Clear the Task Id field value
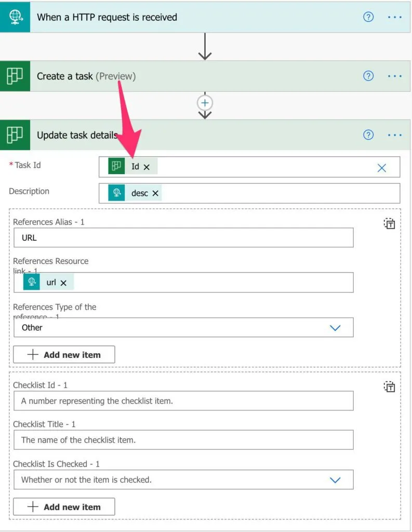 [381, 167]
